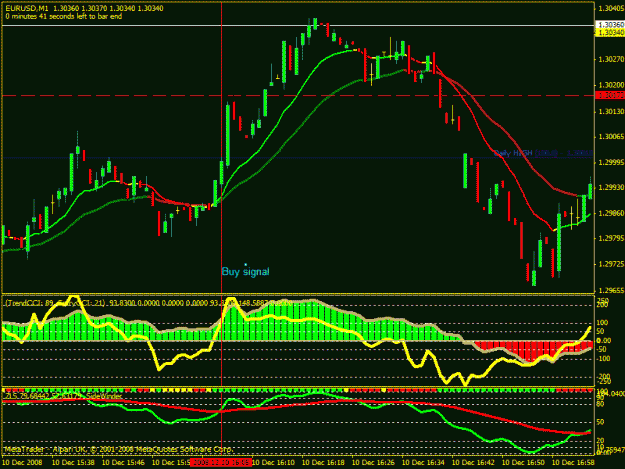Click the '10 Dec 15:46' time label
625x469 pixels.
pyautogui.click(x=124, y=463)
